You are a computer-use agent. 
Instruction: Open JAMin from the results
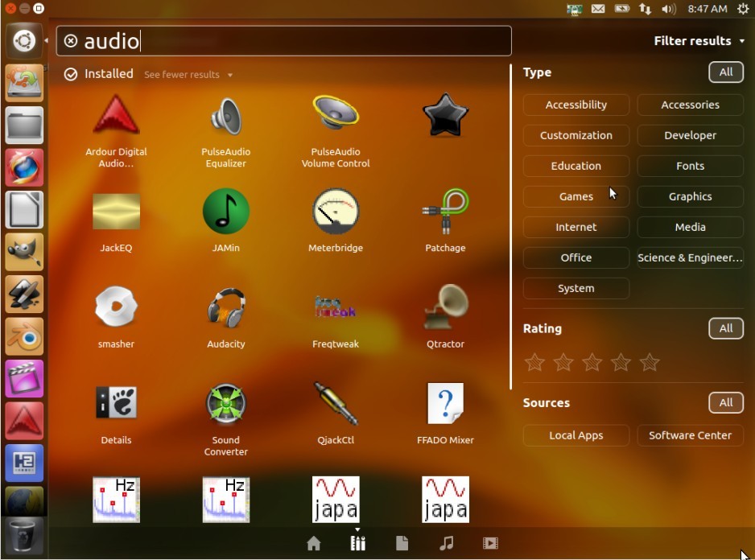click(226, 220)
